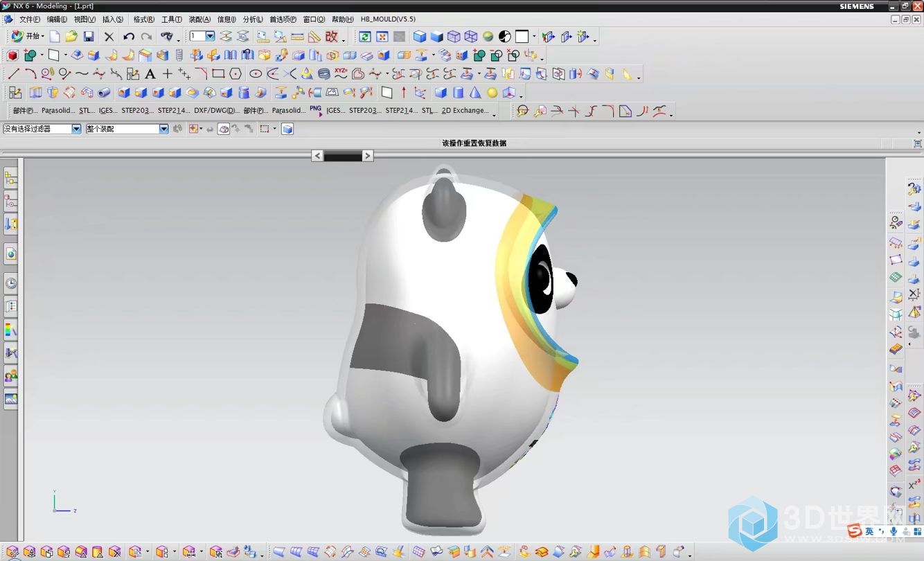Click left arrow beside the black bar

pyautogui.click(x=317, y=157)
